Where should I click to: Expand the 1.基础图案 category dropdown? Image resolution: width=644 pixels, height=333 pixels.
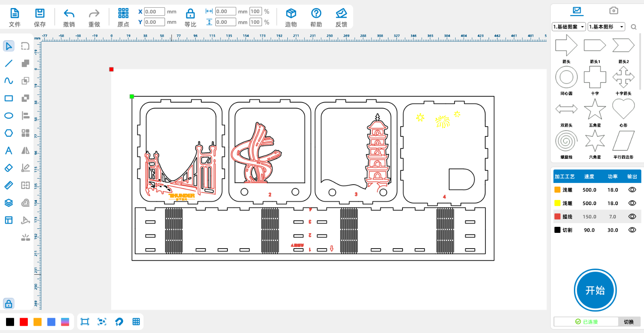pos(569,27)
